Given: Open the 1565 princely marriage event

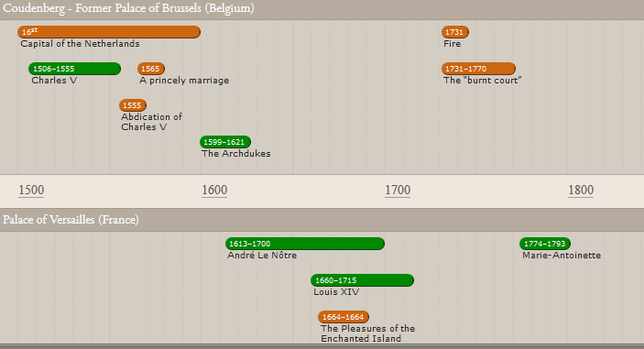Looking at the screenshot, I should 151,69.
